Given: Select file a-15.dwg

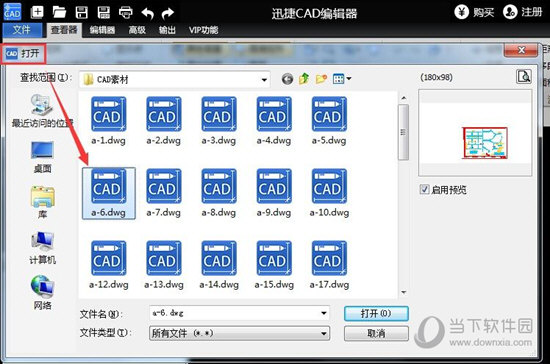Looking at the screenshot, I should (x=274, y=265).
